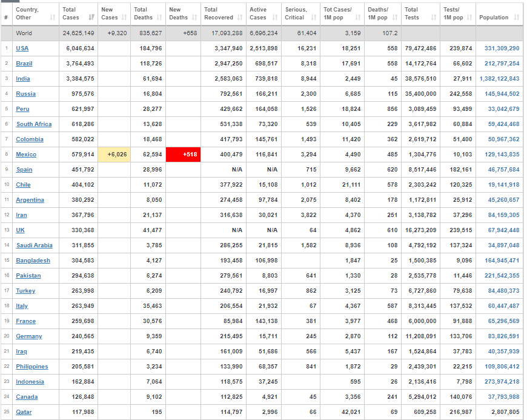Click sort arrows in Serious, Critical header
The height and width of the screenshot is (420, 527).
pyautogui.click(x=314, y=18)
